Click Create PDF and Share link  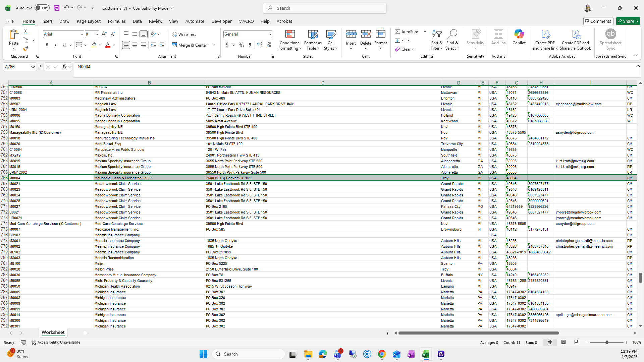tap(545, 40)
